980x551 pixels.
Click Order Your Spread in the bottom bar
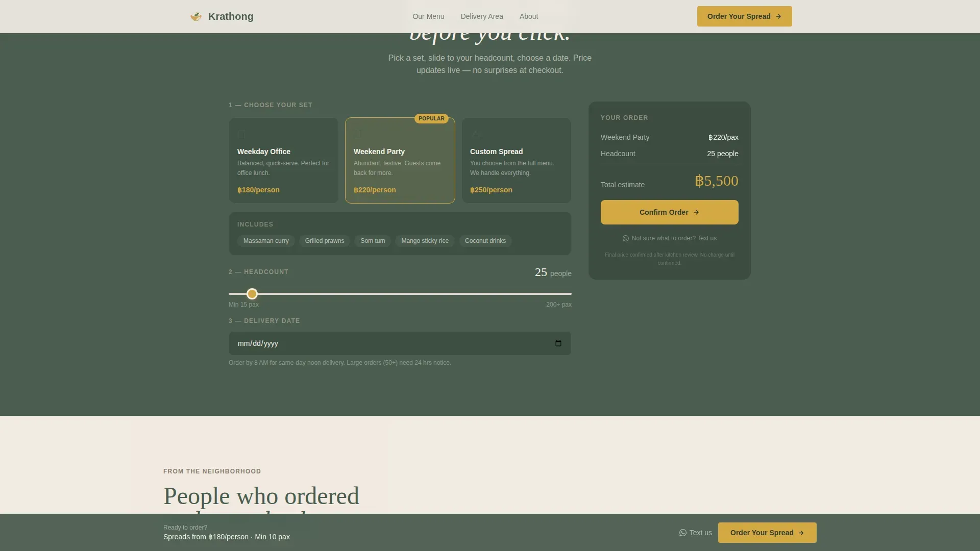(767, 533)
